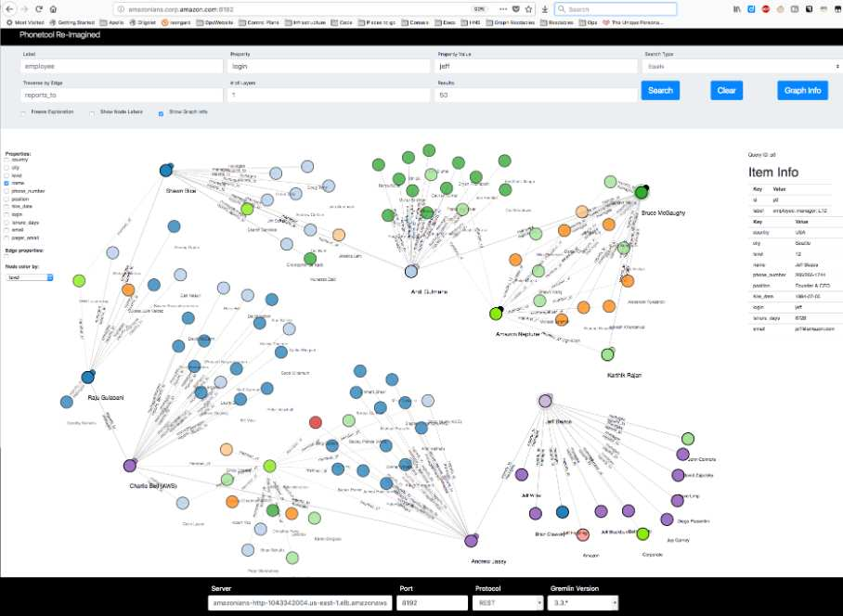Open the Gremlin Version dropdown

click(583, 603)
